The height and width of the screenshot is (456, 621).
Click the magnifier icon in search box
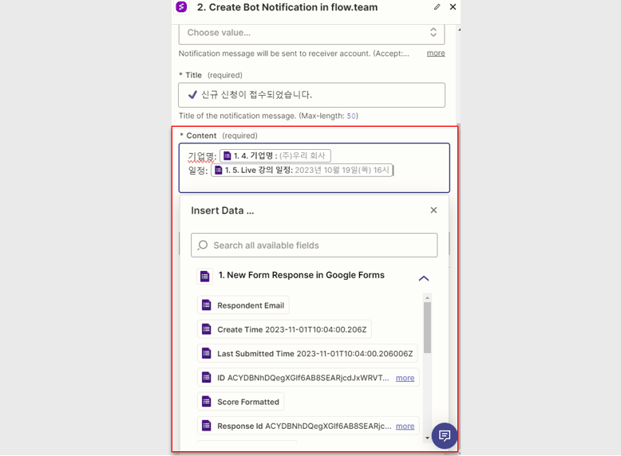click(203, 245)
